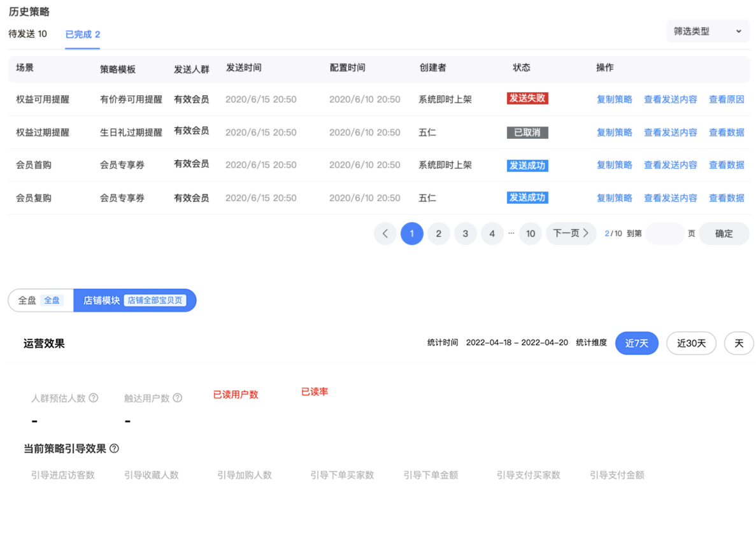Switch to the 待发送 tab
Viewport: 756px width, 541px height.
click(27, 36)
